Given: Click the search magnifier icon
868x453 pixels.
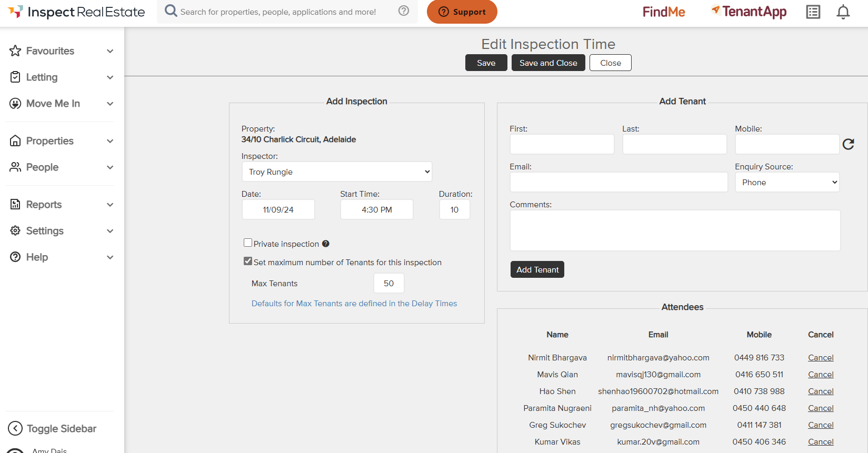Looking at the screenshot, I should click(x=171, y=11).
